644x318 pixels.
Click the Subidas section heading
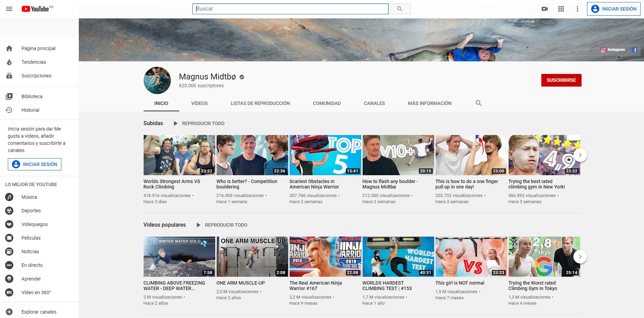pyautogui.click(x=153, y=123)
